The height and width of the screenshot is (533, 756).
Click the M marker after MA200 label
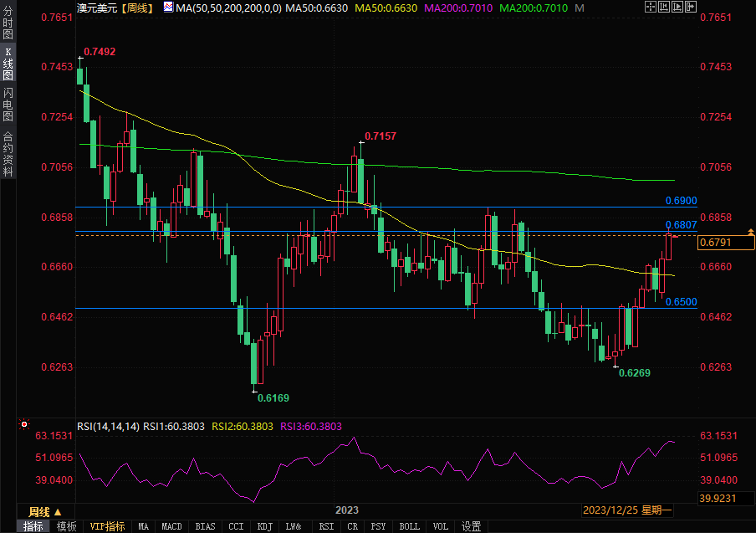575,8
